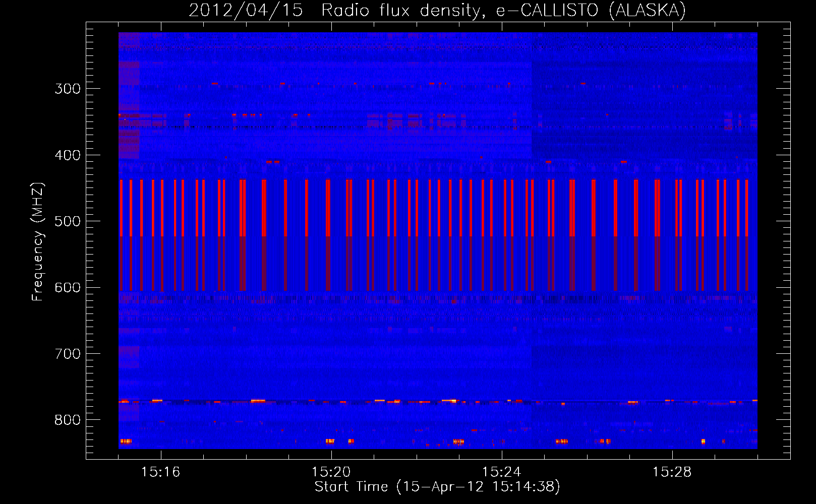Click the 15:28 time tick label
Viewport: 816px width, 504px height.
tap(672, 472)
